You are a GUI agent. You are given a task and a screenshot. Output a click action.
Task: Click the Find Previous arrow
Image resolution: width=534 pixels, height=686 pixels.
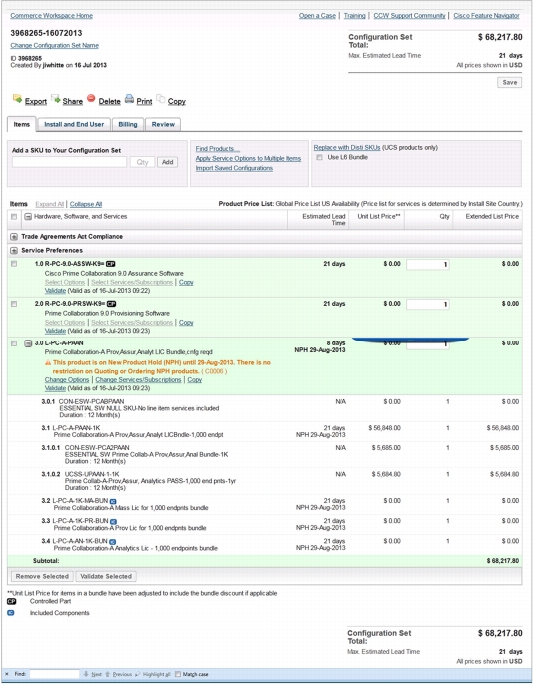108,674
